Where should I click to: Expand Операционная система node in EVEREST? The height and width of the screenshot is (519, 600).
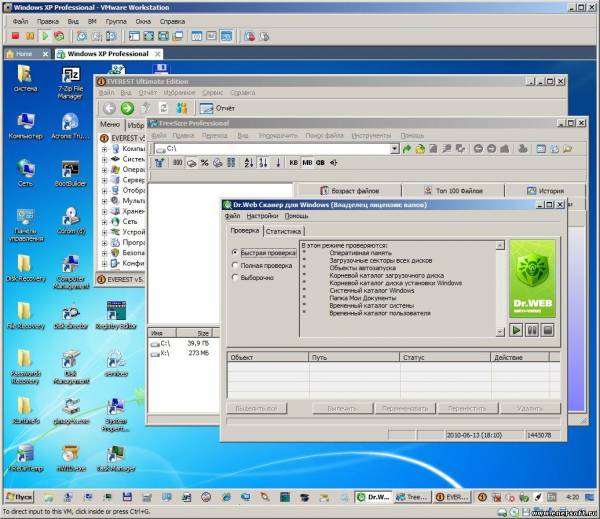[x=104, y=170]
